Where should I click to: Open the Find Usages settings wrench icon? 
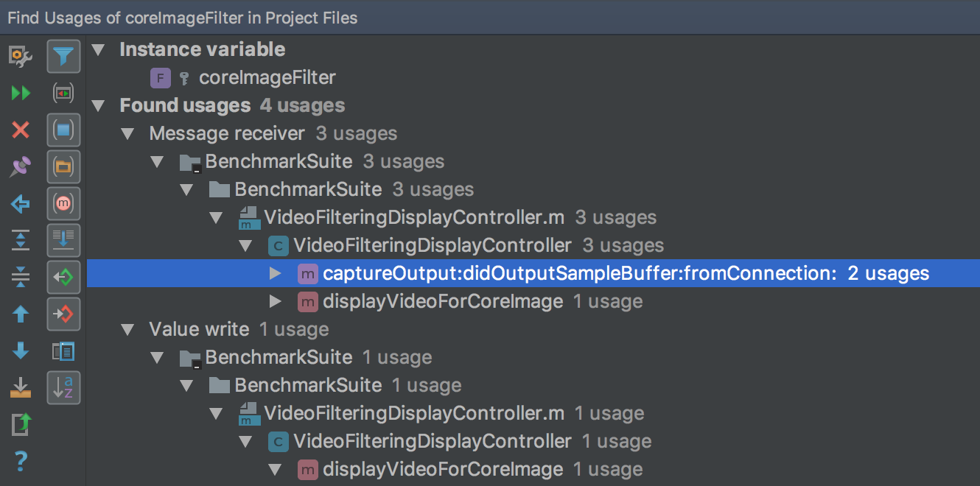[21, 57]
